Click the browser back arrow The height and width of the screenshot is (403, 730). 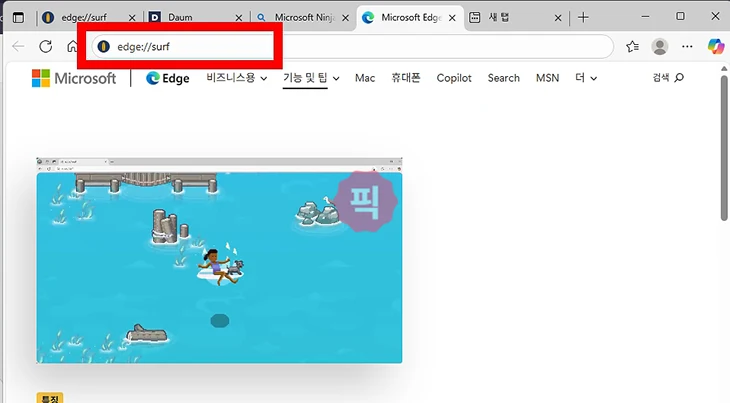point(18,46)
